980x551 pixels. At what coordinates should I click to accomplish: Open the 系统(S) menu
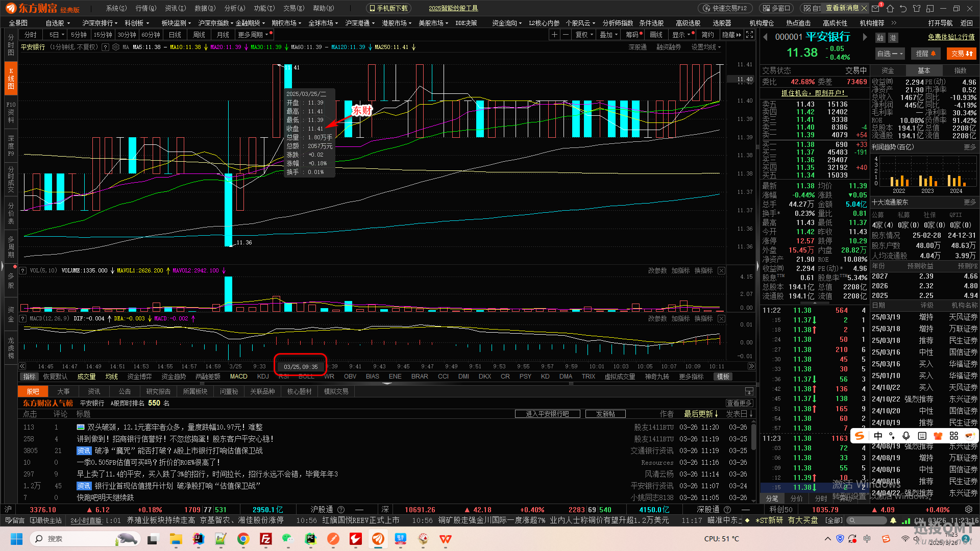(x=116, y=8)
